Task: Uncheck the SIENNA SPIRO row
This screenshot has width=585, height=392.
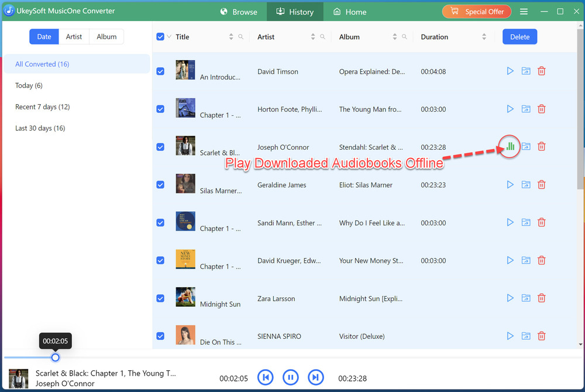Action: click(x=160, y=336)
